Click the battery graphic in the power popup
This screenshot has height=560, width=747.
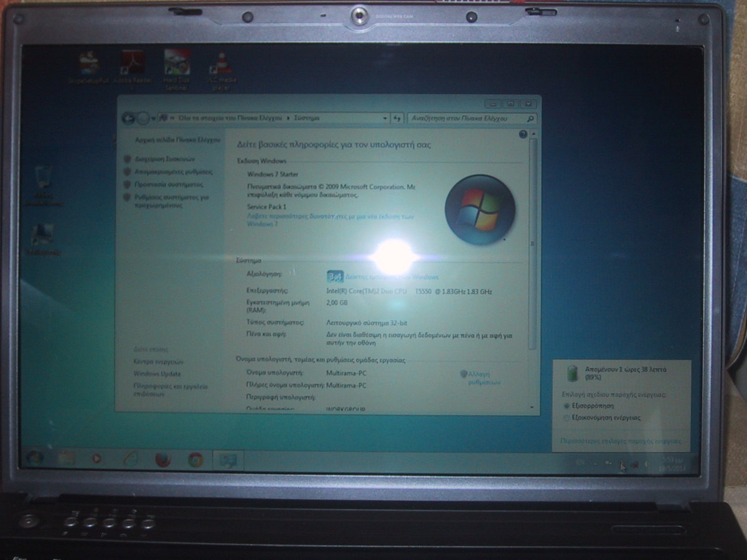point(571,373)
